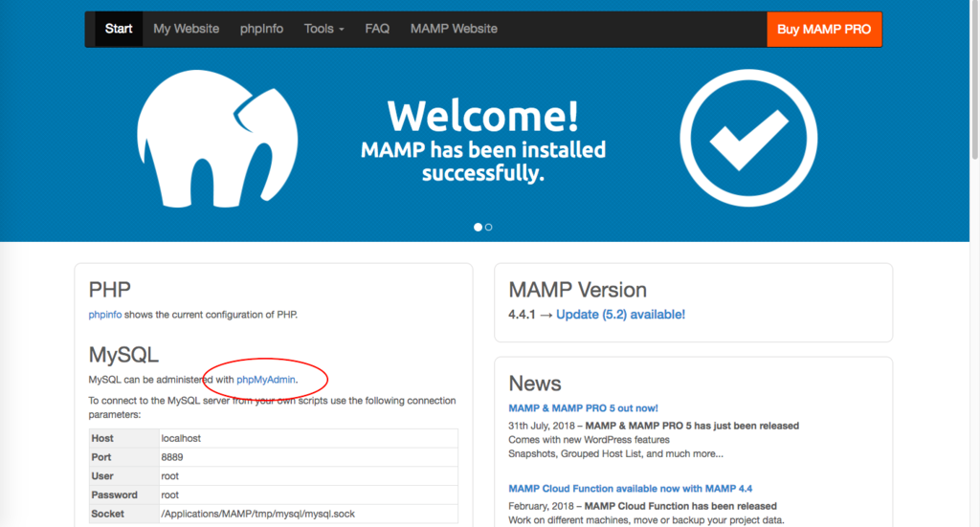Screen dimensions: 980x527
Task: Open phpInfo from the top navbar
Action: [x=261, y=29]
